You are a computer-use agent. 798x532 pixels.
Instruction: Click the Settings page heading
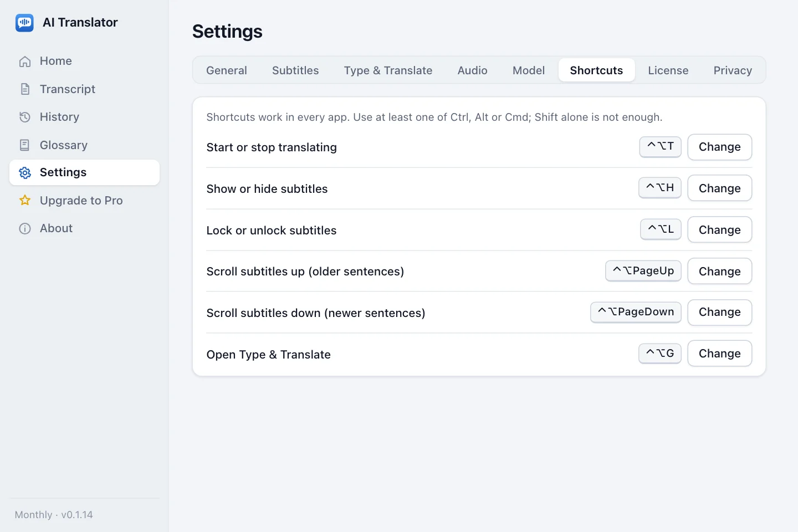point(227,32)
